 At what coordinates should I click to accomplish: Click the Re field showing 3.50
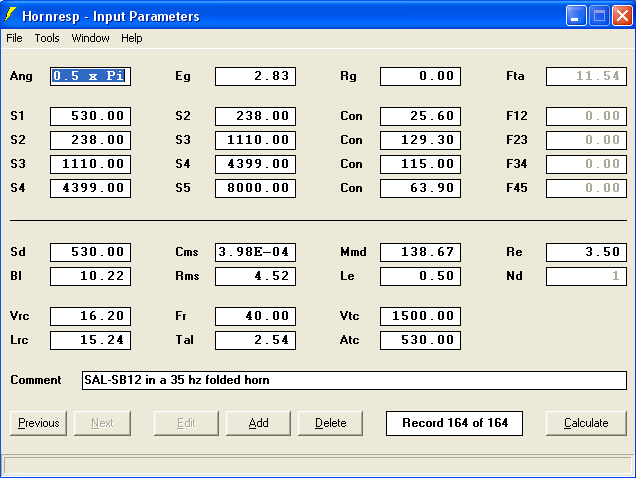[587, 252]
